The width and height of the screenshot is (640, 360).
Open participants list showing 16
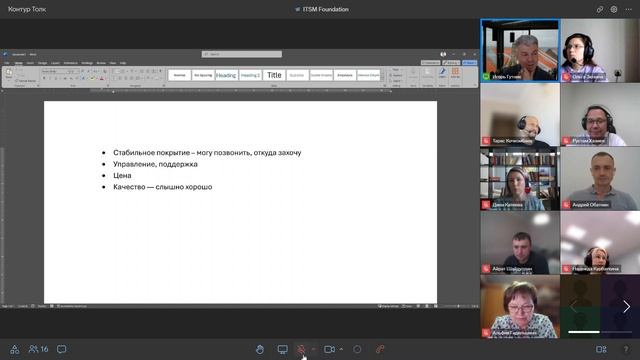click(38, 349)
